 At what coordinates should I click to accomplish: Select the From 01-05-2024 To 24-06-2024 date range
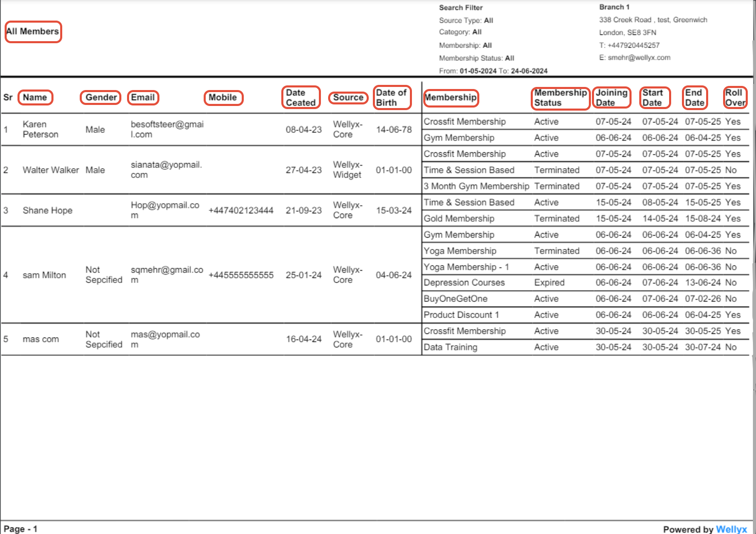pyautogui.click(x=493, y=71)
